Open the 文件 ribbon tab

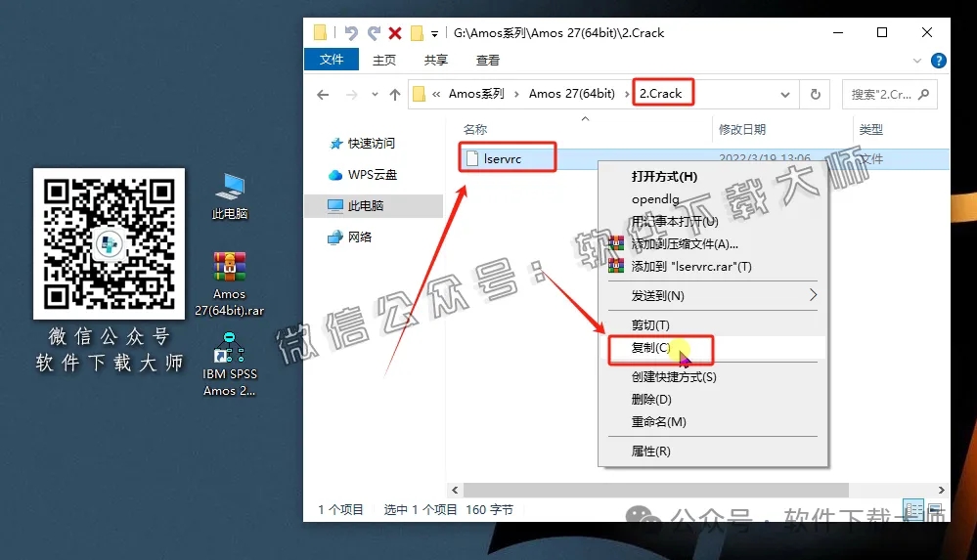[332, 60]
